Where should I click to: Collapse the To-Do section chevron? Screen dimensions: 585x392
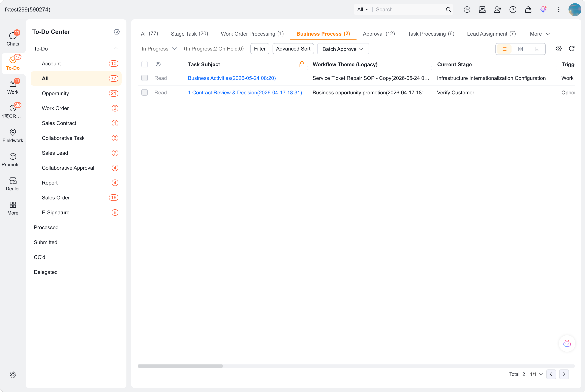tap(116, 48)
